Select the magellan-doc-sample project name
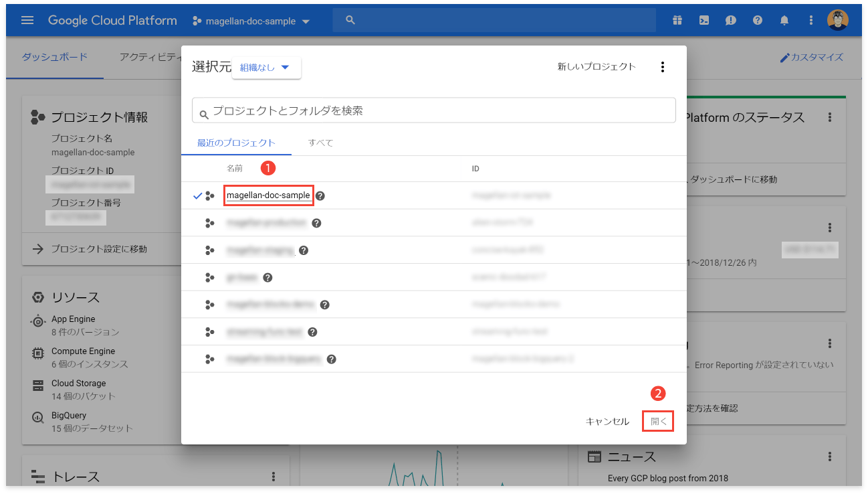Image resolution: width=868 pixels, height=494 pixels. coord(268,195)
